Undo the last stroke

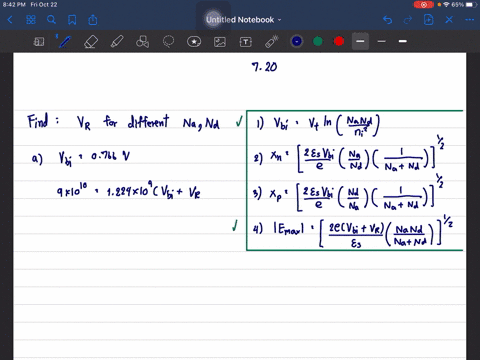(x=387, y=20)
